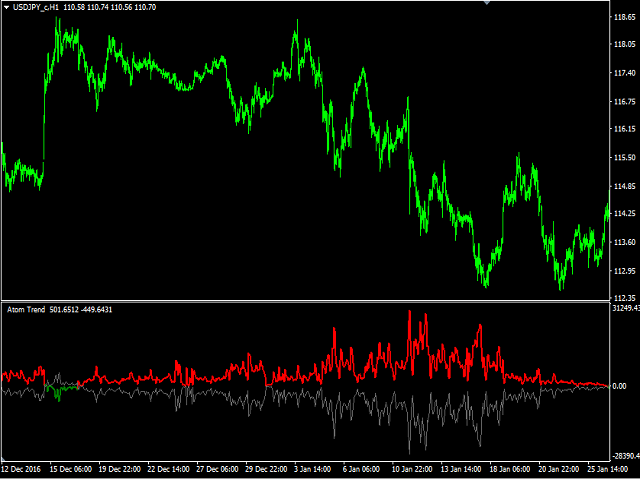Click the Atom Trend values 501.6512 -449.6431
The height and width of the screenshot is (480, 640).
coord(81,310)
